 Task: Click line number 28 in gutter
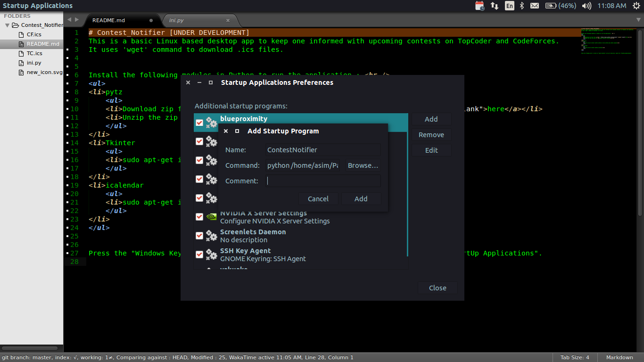point(74,262)
